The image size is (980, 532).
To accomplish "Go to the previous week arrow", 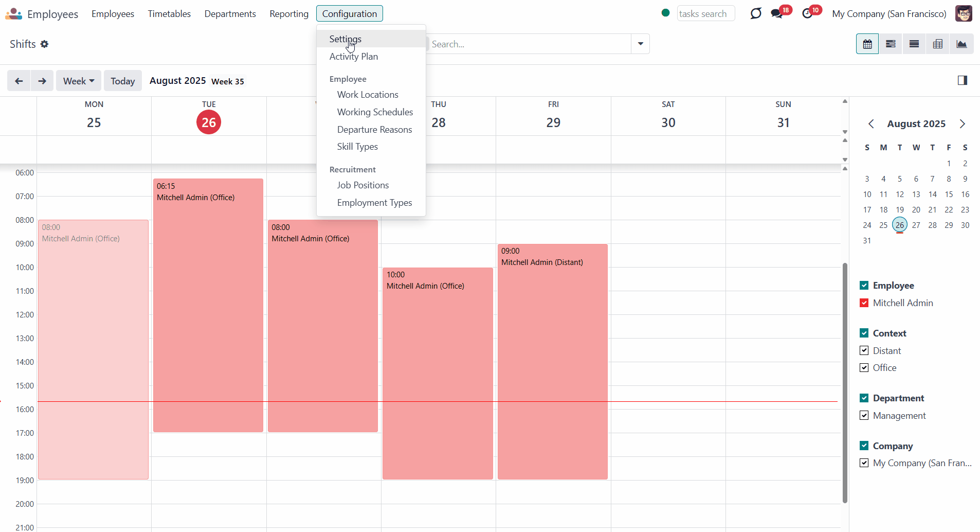I will pyautogui.click(x=19, y=81).
